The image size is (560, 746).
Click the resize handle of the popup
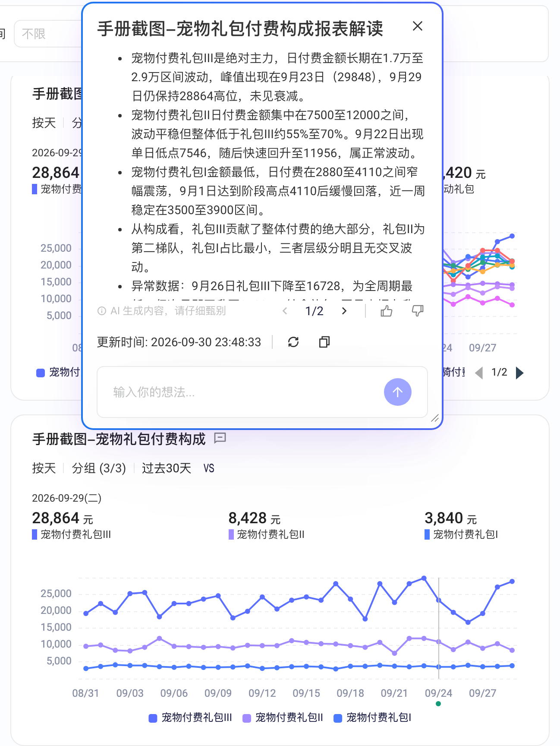coord(435,418)
